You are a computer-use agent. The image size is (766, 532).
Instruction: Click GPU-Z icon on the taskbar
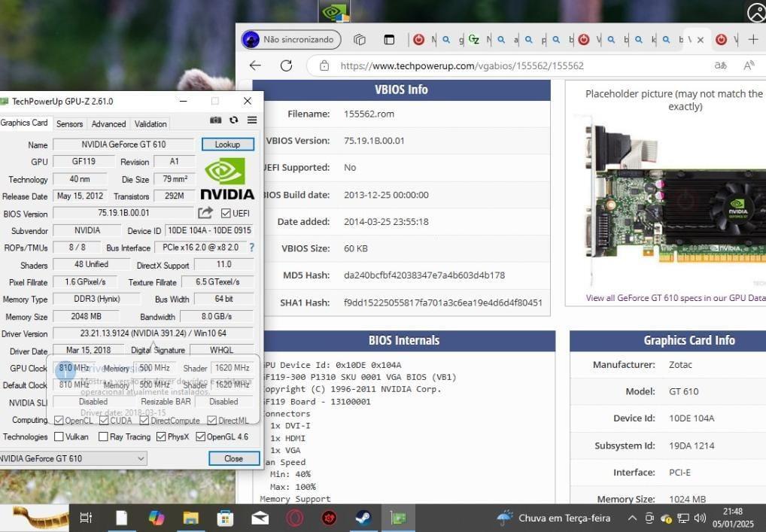click(x=398, y=518)
